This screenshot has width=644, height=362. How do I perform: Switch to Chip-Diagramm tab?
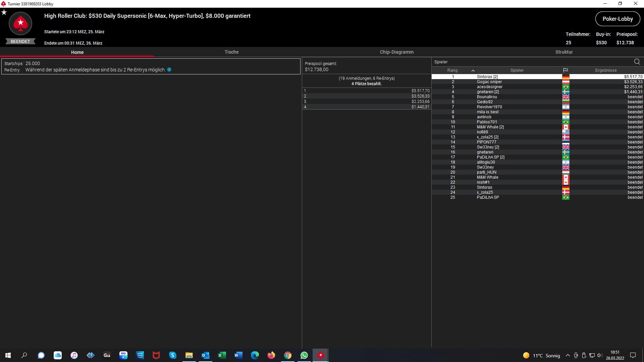coord(396,52)
